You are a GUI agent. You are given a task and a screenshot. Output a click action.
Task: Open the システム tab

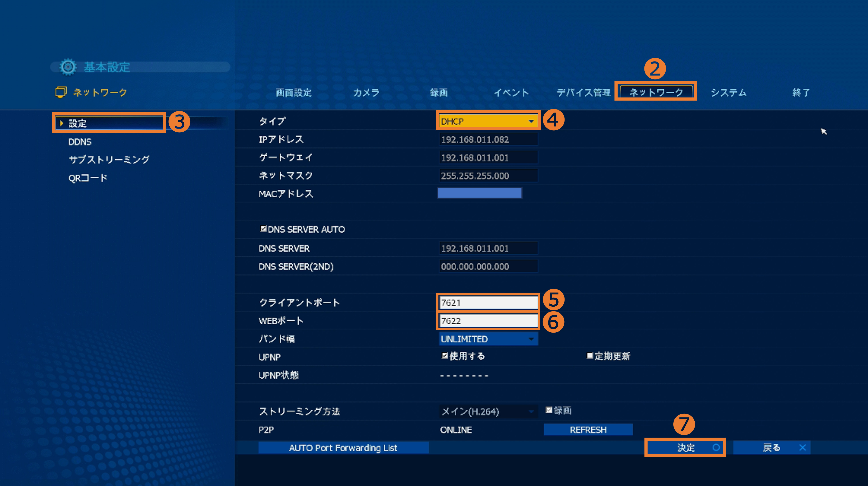click(729, 93)
